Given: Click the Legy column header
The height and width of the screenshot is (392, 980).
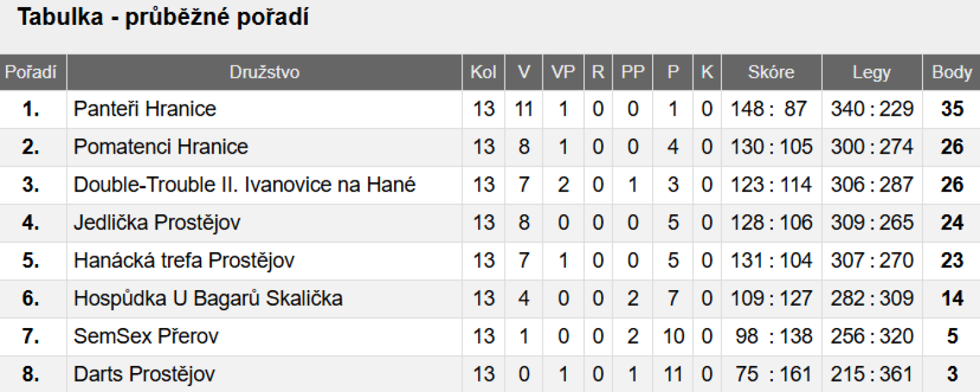Looking at the screenshot, I should click(872, 73).
